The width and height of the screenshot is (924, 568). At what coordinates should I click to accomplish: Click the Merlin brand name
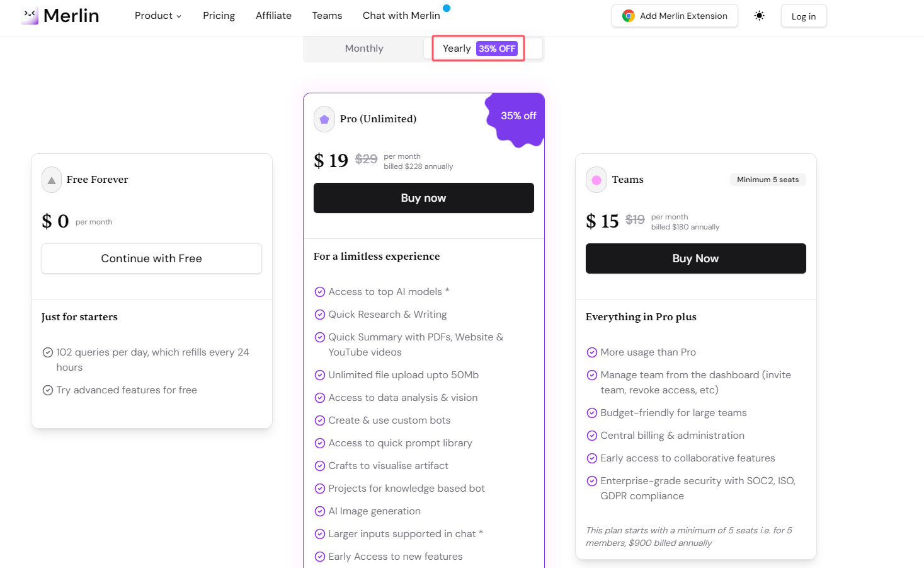pyautogui.click(x=71, y=16)
